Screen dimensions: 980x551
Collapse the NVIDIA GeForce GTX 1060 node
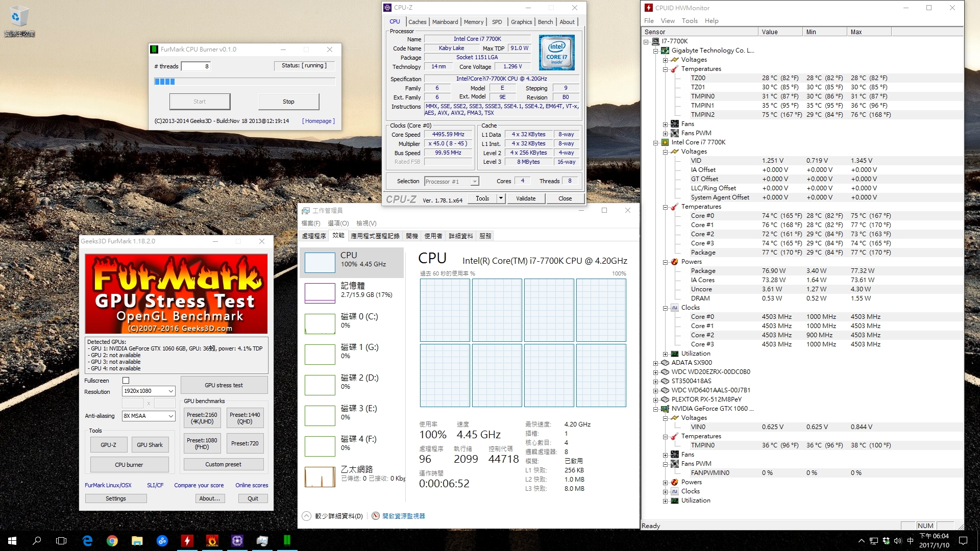pos(656,409)
